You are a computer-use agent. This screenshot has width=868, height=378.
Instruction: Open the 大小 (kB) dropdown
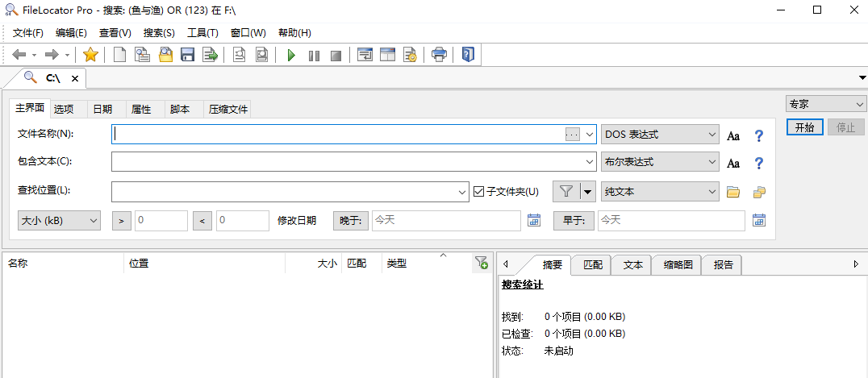tap(59, 220)
